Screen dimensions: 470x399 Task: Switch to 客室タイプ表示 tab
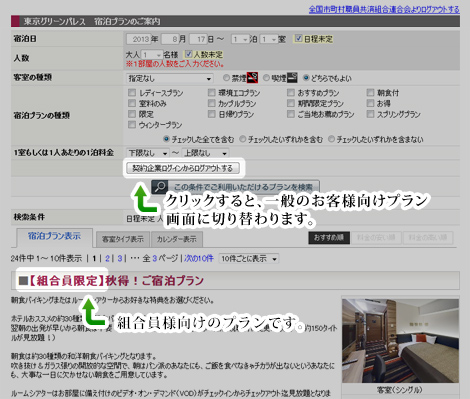click(123, 239)
